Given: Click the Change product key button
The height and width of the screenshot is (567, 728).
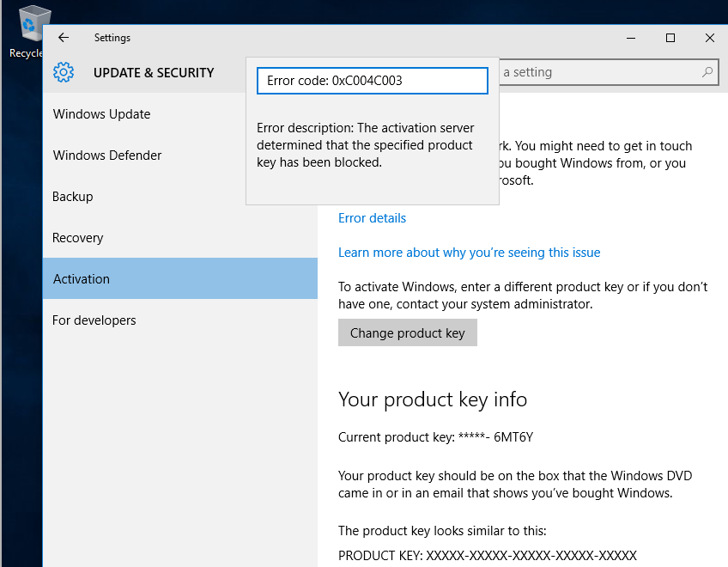Looking at the screenshot, I should click(x=407, y=333).
